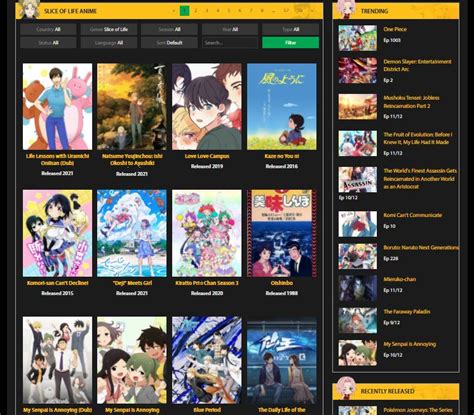
Task: Open Demon Slayer Entertainment District Arc thumbnail
Action: [358, 70]
